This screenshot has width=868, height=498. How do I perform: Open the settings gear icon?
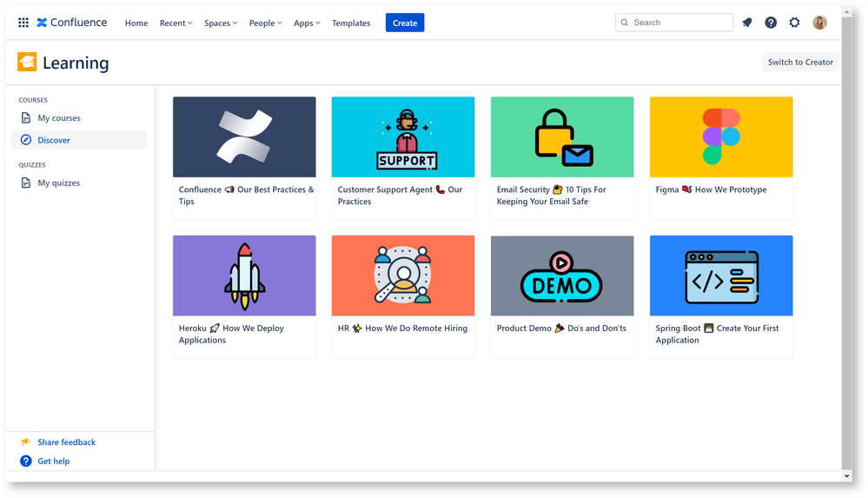coord(794,23)
